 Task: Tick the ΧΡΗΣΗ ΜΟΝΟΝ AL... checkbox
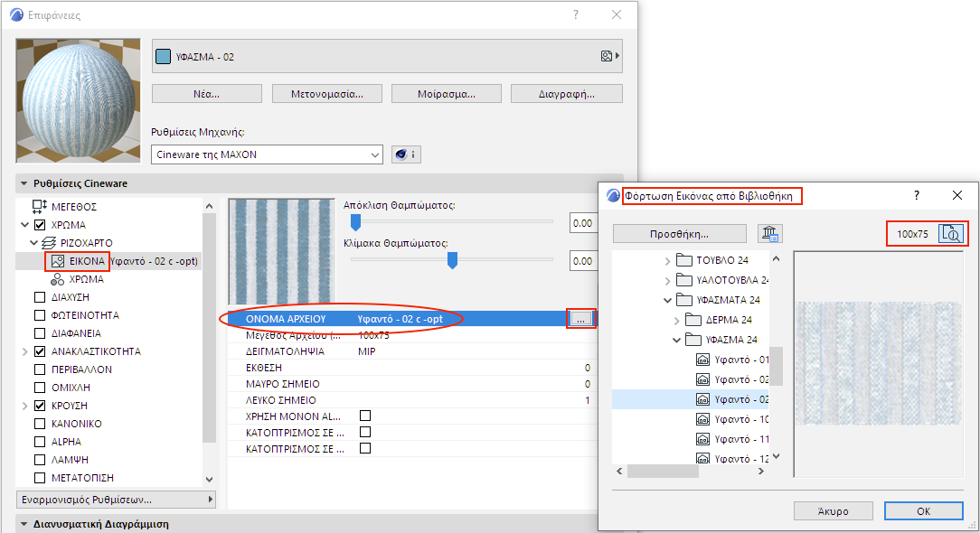coord(365,416)
